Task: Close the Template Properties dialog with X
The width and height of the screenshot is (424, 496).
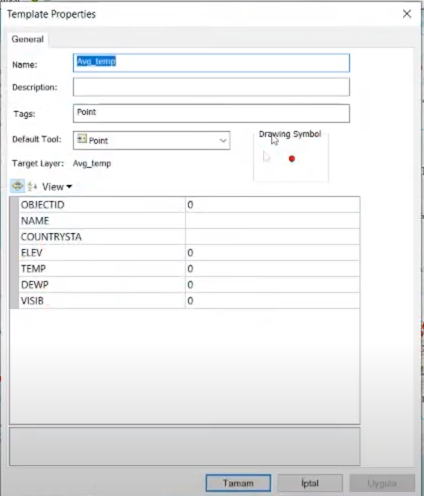Action: (407, 14)
